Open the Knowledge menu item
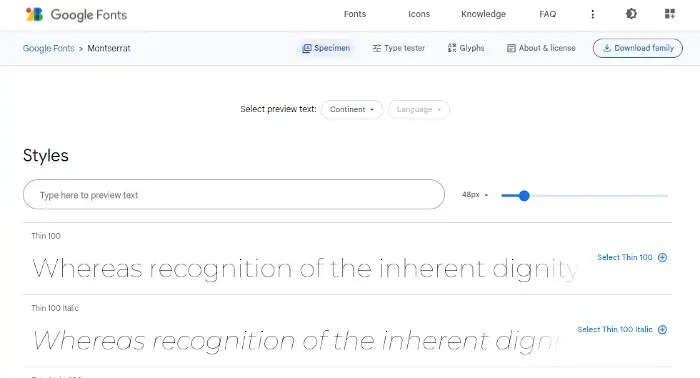The width and height of the screenshot is (700, 378). point(483,14)
